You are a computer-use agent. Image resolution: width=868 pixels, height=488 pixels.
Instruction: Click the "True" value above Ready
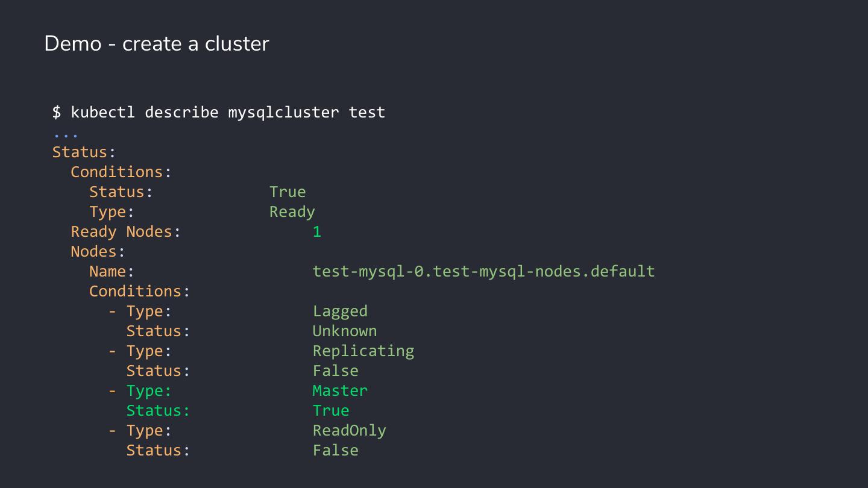point(288,192)
